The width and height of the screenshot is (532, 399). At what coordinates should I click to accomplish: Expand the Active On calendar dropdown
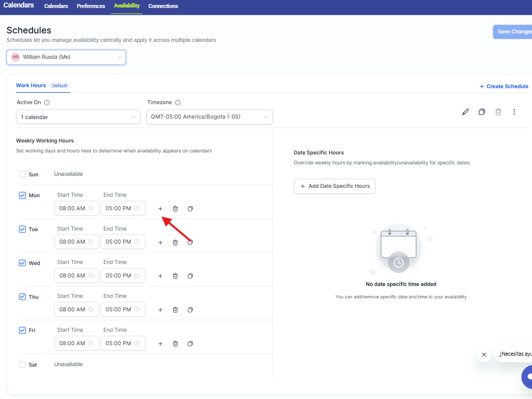(78, 117)
